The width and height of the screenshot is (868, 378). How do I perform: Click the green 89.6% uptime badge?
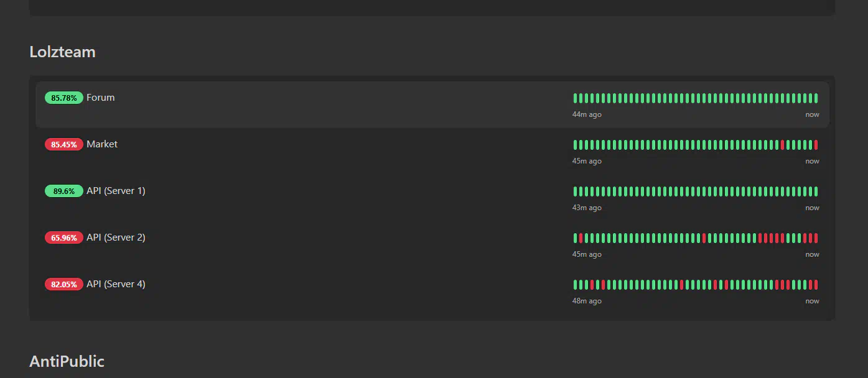pos(64,191)
